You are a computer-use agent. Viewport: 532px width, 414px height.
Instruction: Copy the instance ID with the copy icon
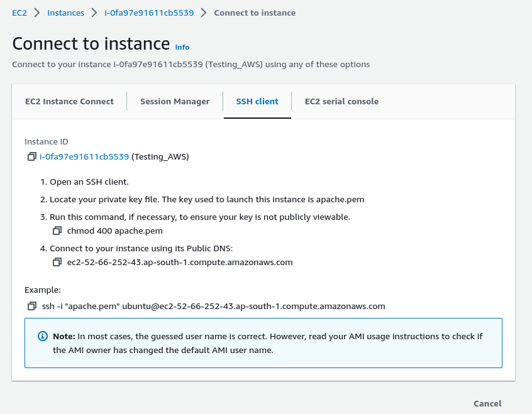coord(32,156)
